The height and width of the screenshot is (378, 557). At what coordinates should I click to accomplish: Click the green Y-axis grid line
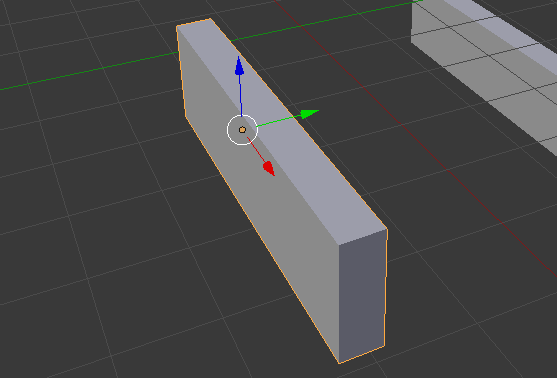89,70
